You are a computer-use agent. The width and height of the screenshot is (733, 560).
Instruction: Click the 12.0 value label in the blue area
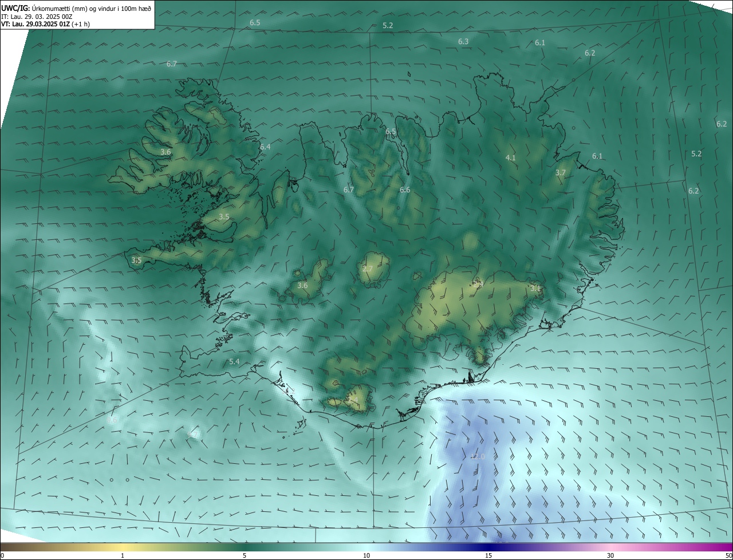[x=478, y=456]
